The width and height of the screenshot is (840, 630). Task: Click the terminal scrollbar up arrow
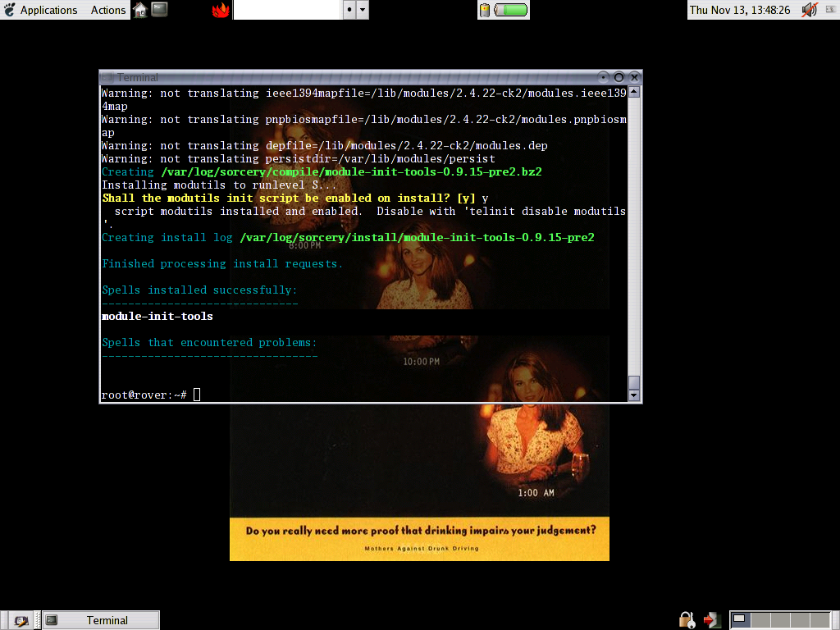[x=633, y=93]
